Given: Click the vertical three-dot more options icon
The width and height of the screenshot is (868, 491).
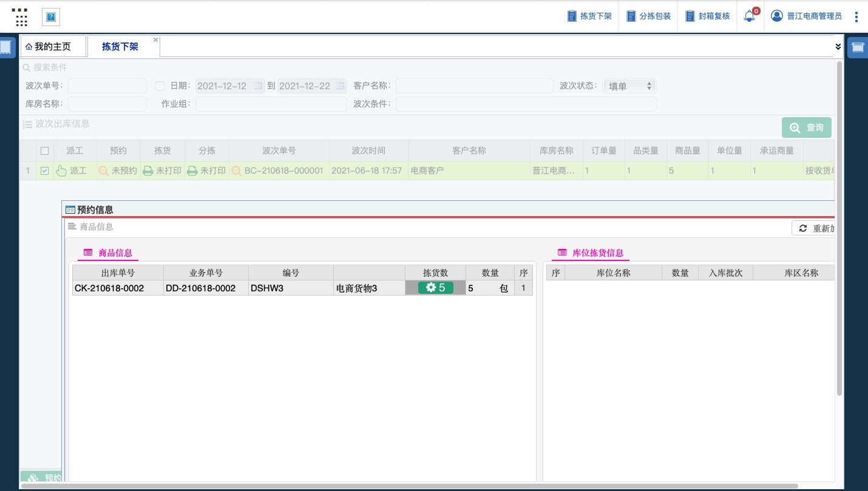Looking at the screenshot, I should [x=856, y=16].
